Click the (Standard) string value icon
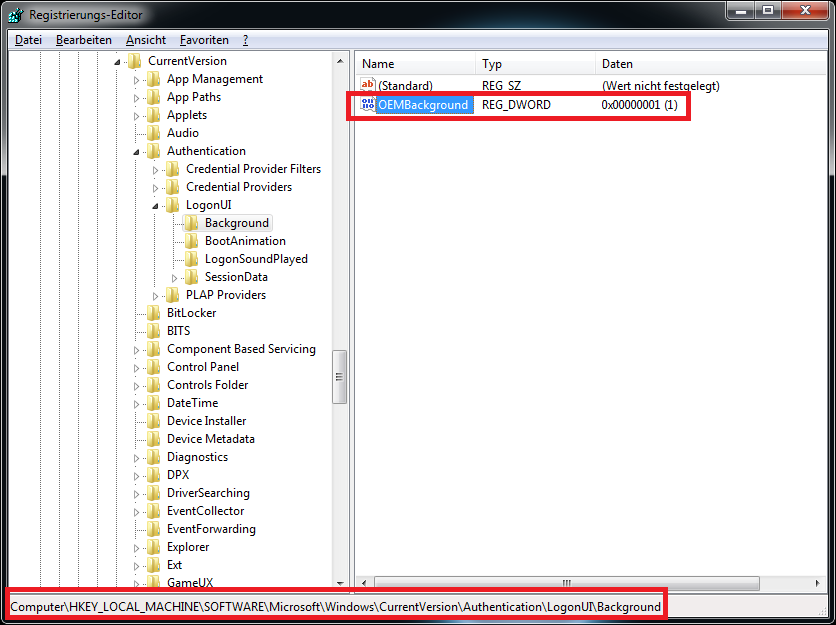 point(368,85)
